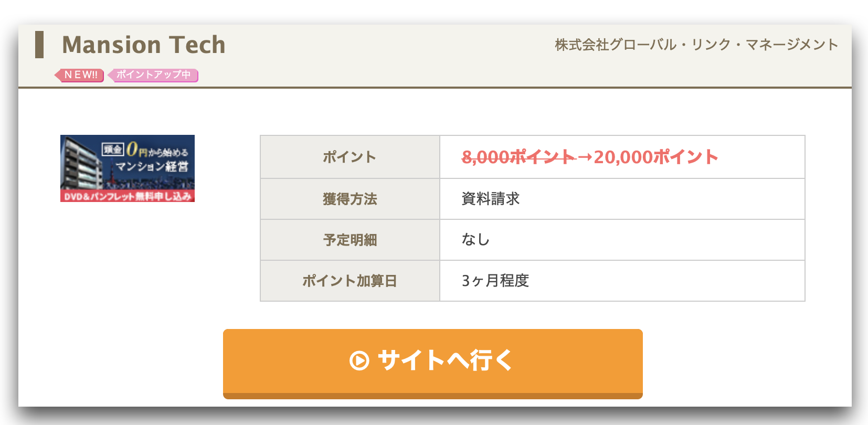Click the Mansion Tech heading
Screen dimensions: 868x425
click(x=144, y=45)
